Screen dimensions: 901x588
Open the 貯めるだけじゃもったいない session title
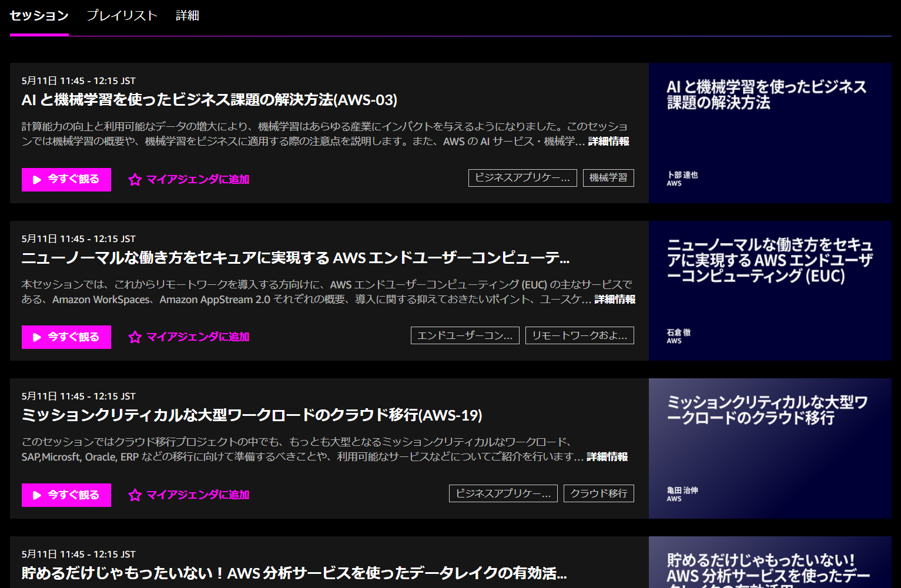[294, 573]
